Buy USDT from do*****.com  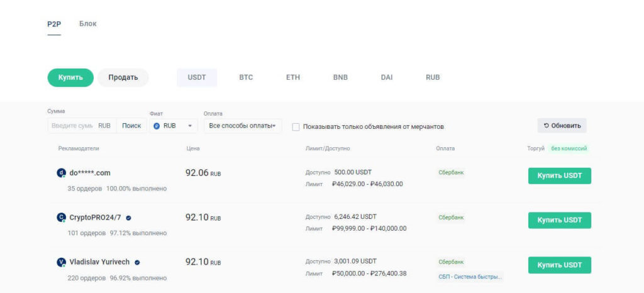click(x=559, y=176)
